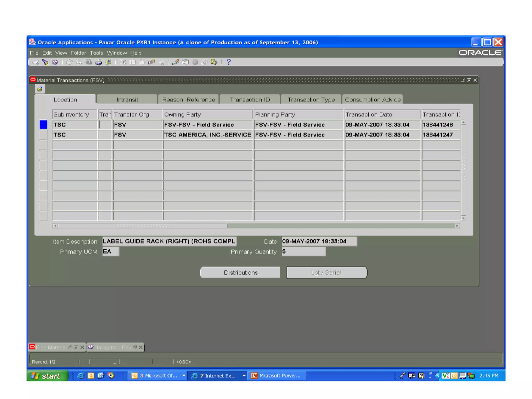Select the second row indicator box
Screen dimensions: 532x399
pyautogui.click(x=43, y=135)
